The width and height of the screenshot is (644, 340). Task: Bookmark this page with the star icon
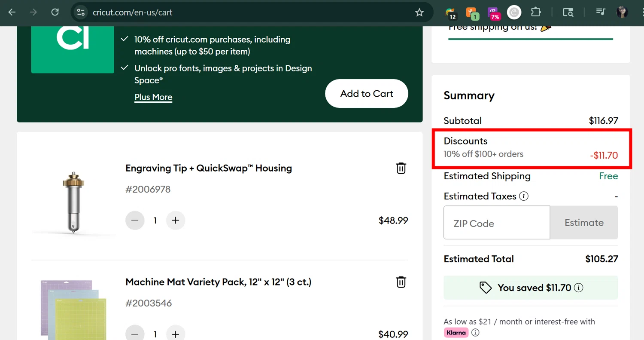[419, 12]
